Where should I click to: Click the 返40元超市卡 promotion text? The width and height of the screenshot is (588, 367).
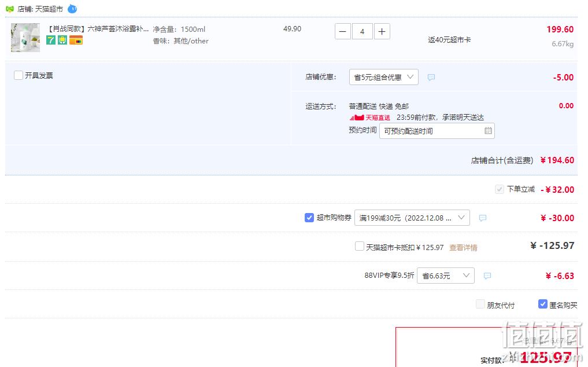449,40
